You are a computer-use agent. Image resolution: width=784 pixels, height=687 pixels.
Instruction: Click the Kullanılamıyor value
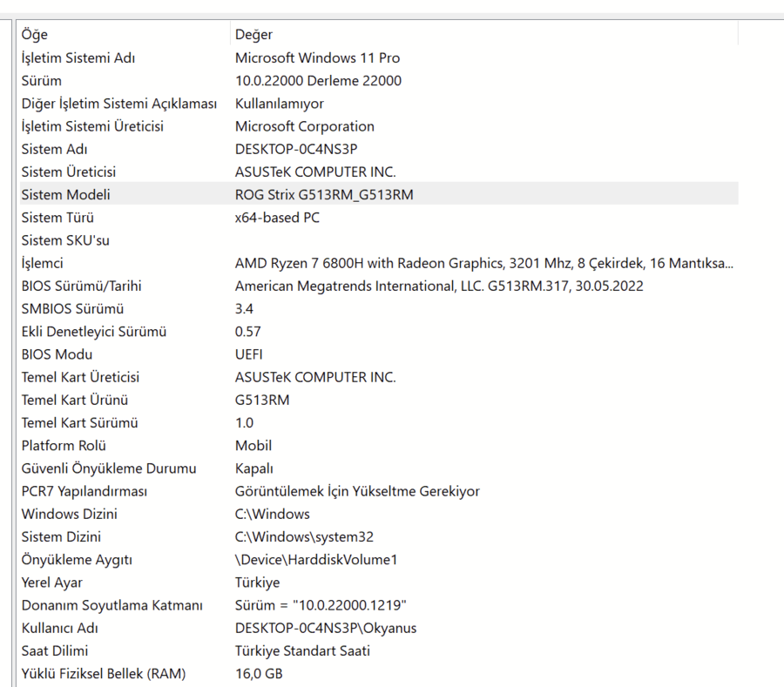click(280, 104)
